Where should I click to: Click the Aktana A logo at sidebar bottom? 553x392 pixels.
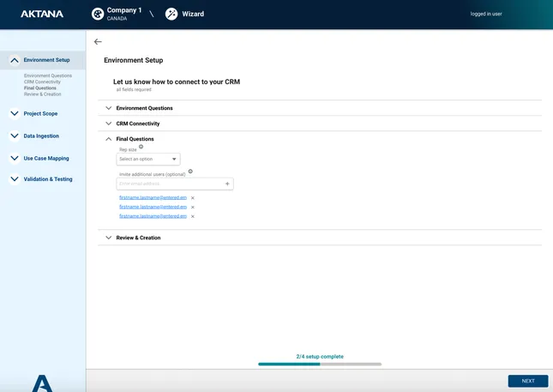point(42,383)
